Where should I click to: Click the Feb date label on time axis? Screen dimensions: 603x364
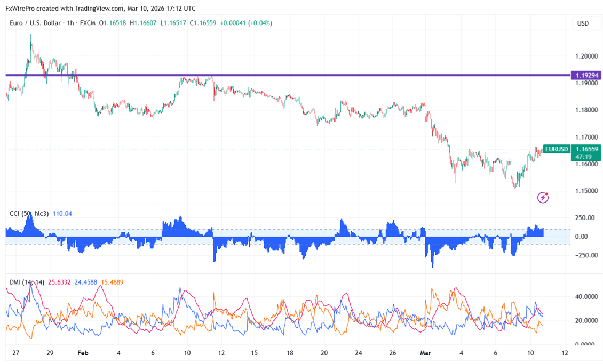point(83,353)
